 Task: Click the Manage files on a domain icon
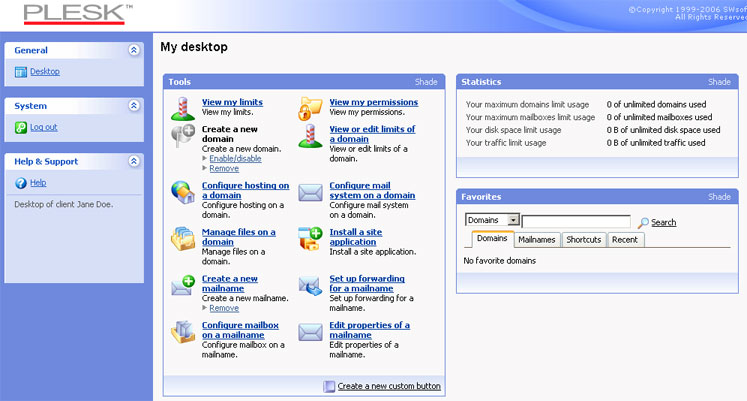point(182,239)
